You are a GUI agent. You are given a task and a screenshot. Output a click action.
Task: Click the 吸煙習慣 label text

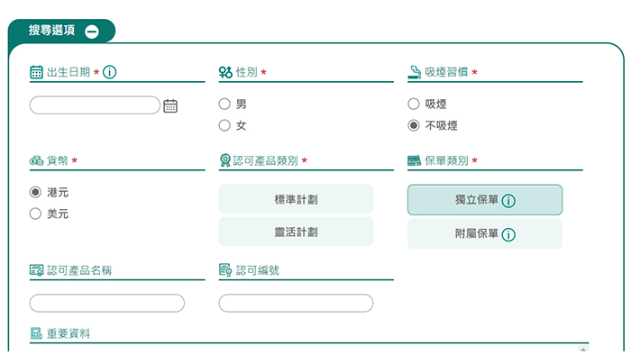coord(447,72)
